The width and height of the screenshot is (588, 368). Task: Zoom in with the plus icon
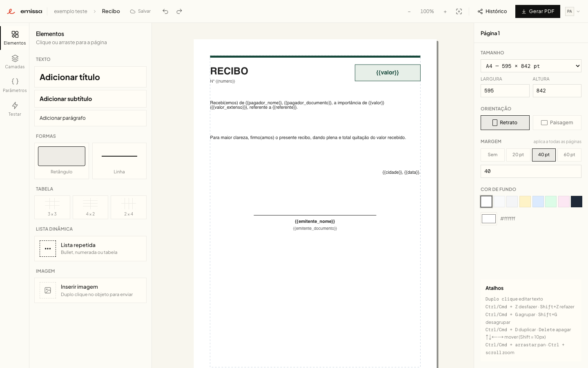point(445,11)
